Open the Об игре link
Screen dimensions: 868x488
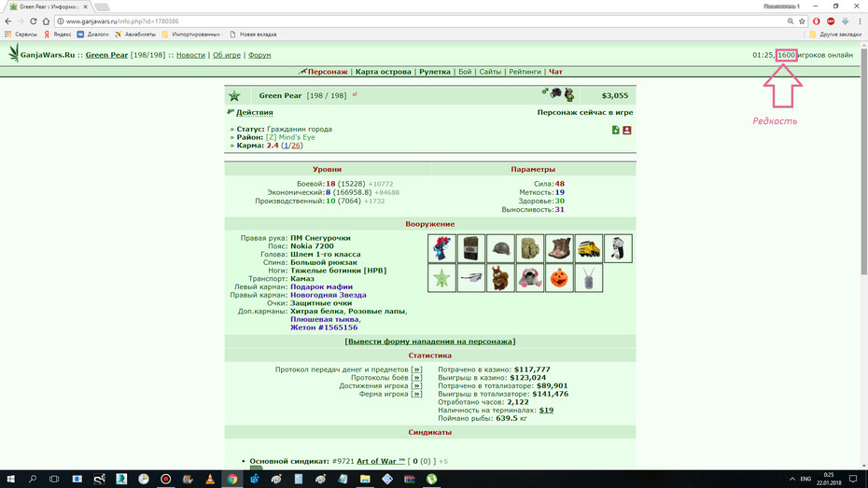click(227, 55)
